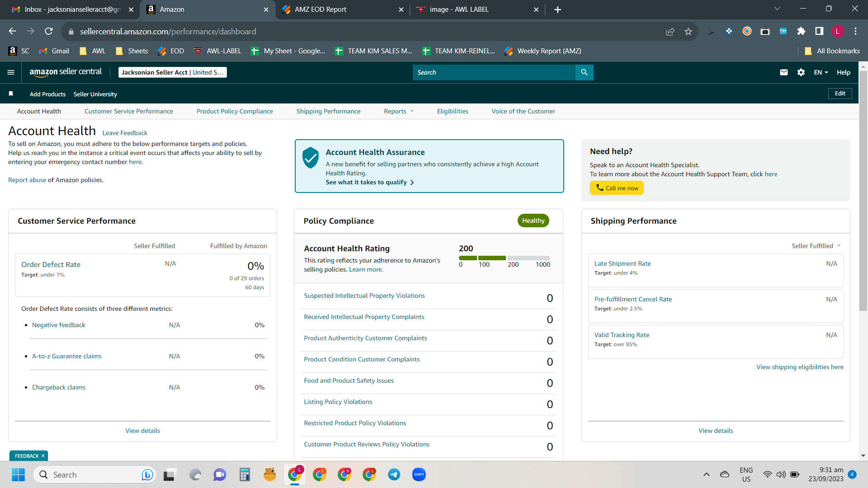
Task: Switch to the Product Policy Compliance tab
Action: point(235,111)
